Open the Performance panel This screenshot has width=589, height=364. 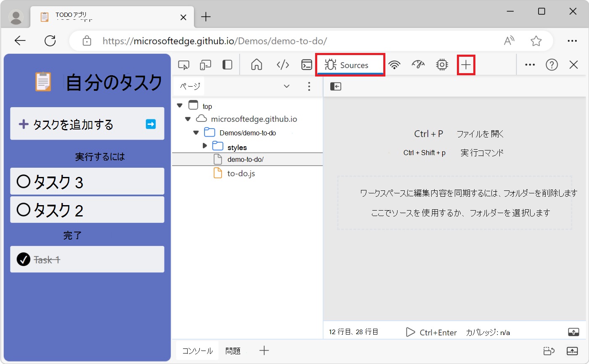418,65
